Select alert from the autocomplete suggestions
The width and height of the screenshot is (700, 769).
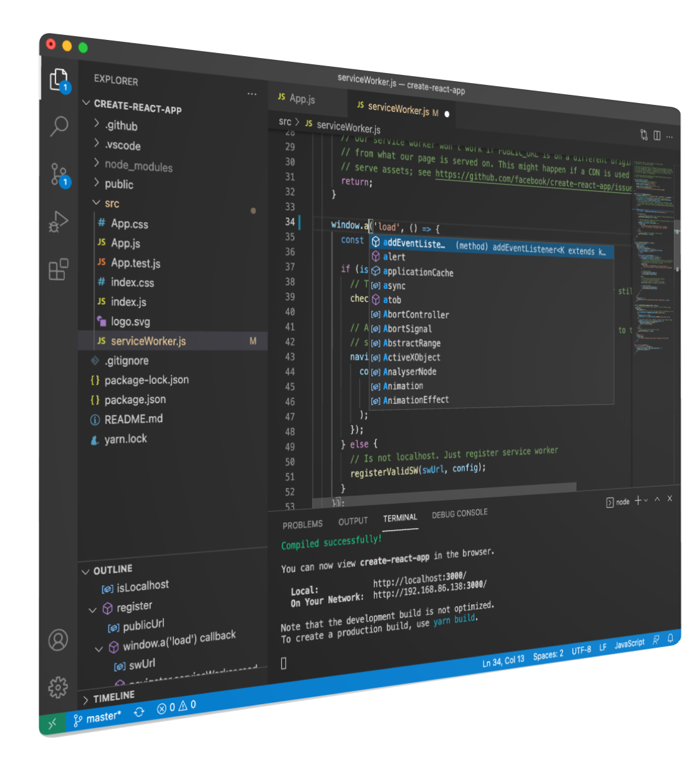(x=394, y=257)
